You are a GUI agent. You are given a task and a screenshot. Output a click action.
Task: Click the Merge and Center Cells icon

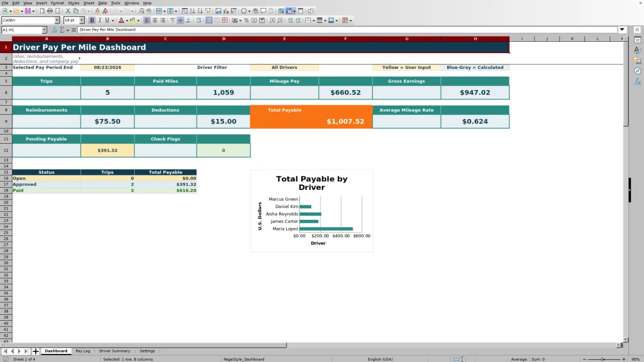pyautogui.click(x=209, y=20)
